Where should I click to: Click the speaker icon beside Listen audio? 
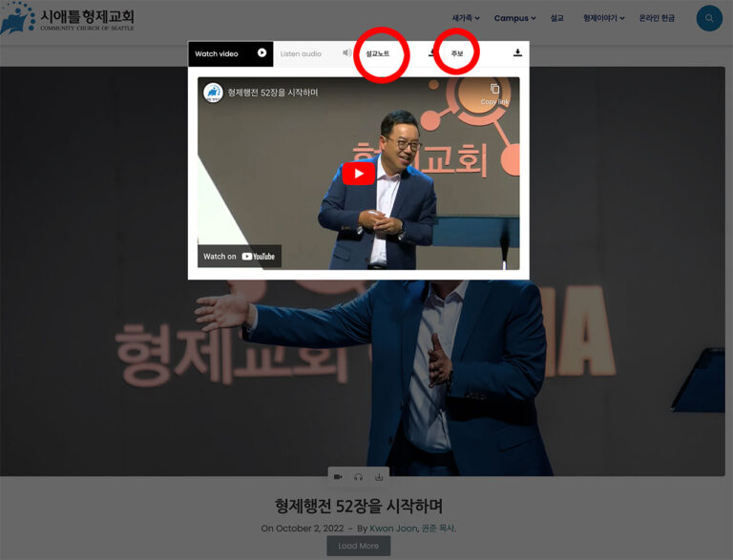point(346,53)
